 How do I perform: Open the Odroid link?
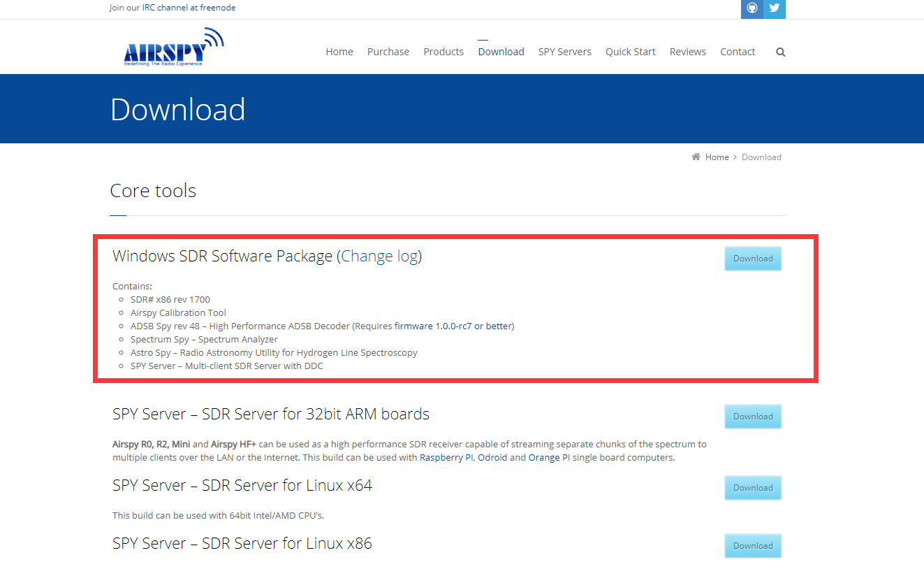pos(492,457)
